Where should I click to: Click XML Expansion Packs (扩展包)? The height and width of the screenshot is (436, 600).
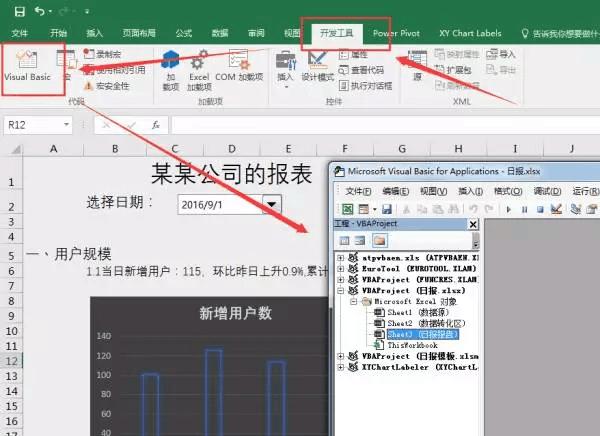(453, 70)
